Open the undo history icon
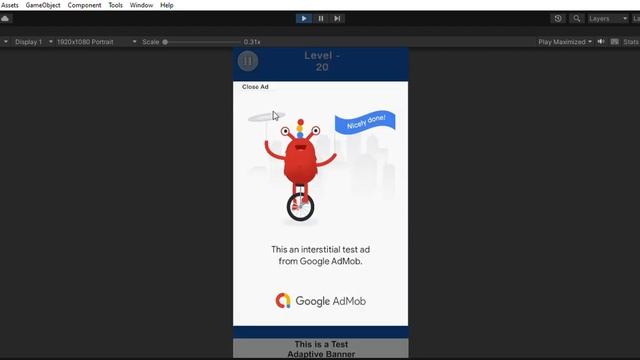 tap(558, 18)
